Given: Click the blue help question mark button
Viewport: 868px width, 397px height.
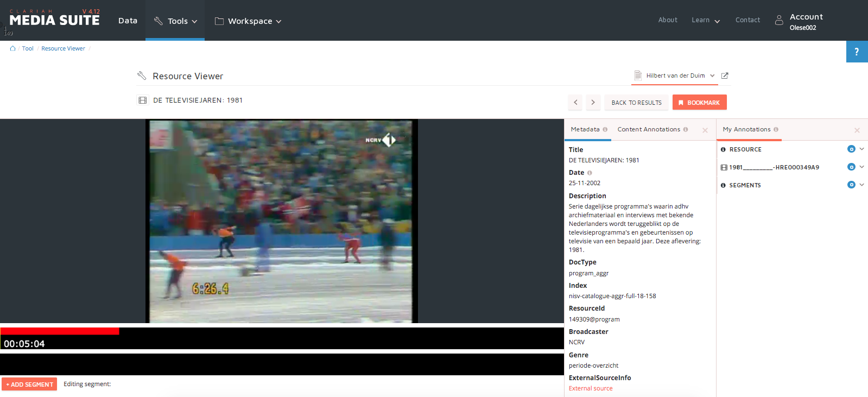Looking at the screenshot, I should point(857,52).
